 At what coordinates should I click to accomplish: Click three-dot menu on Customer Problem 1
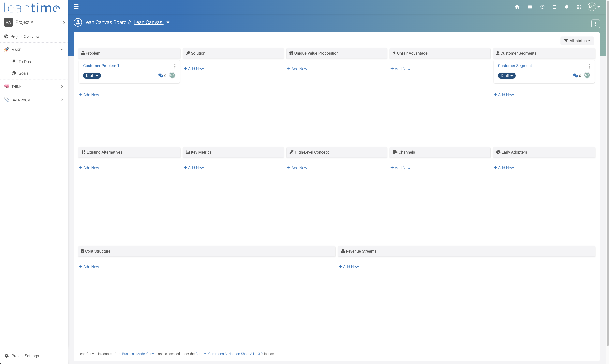[x=175, y=66]
